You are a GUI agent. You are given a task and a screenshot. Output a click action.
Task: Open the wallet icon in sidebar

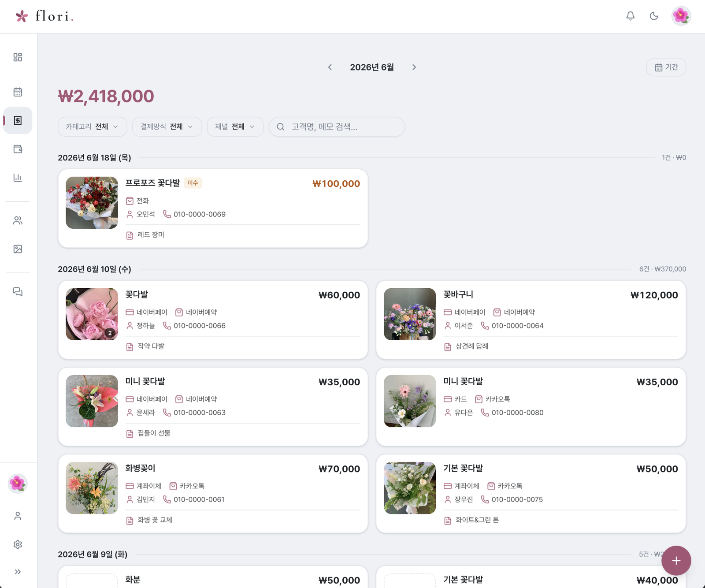pos(18,149)
